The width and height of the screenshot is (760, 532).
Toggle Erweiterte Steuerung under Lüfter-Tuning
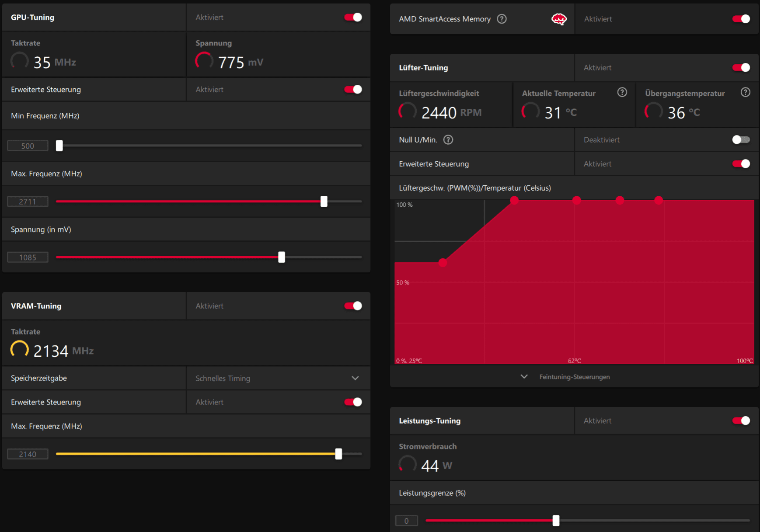741,163
